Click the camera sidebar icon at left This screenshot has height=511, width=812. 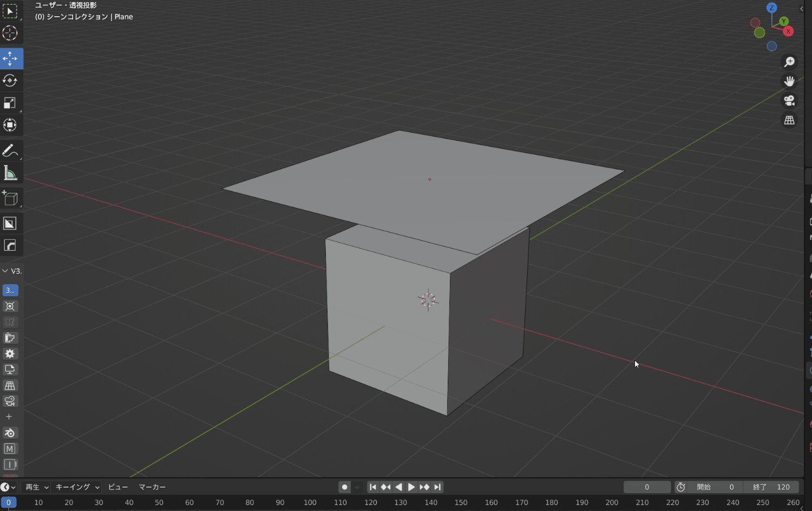tap(10, 401)
